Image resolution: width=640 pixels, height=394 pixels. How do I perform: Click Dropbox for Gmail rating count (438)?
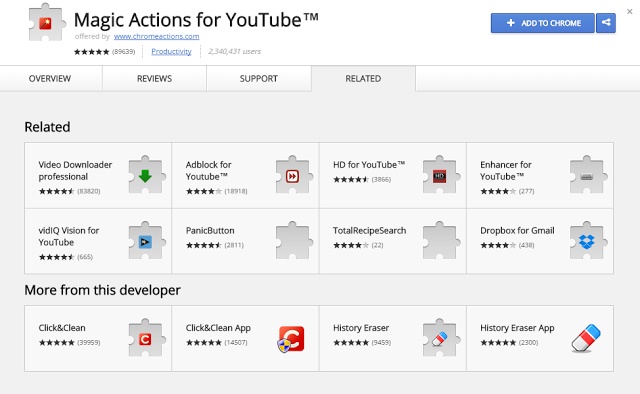coord(527,245)
